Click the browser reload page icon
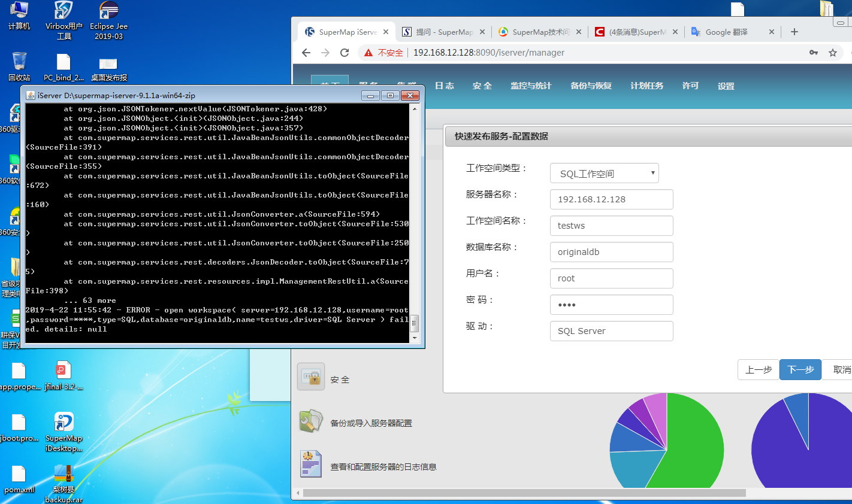 [x=345, y=53]
